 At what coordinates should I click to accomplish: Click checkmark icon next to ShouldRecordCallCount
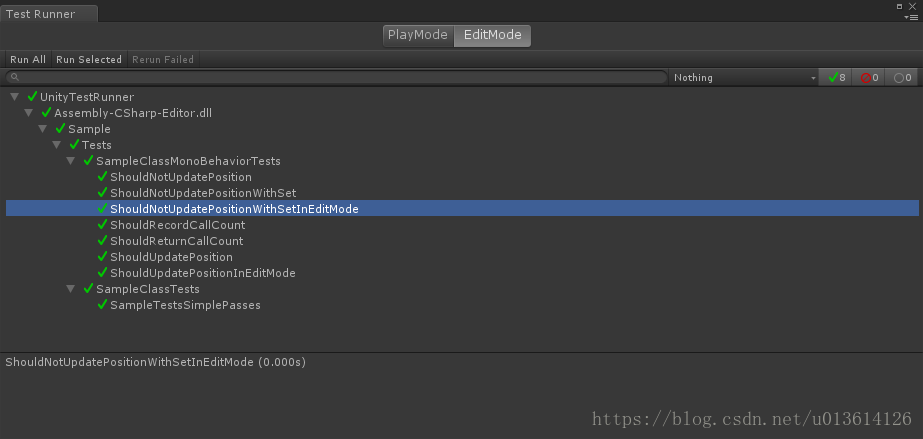(103, 225)
